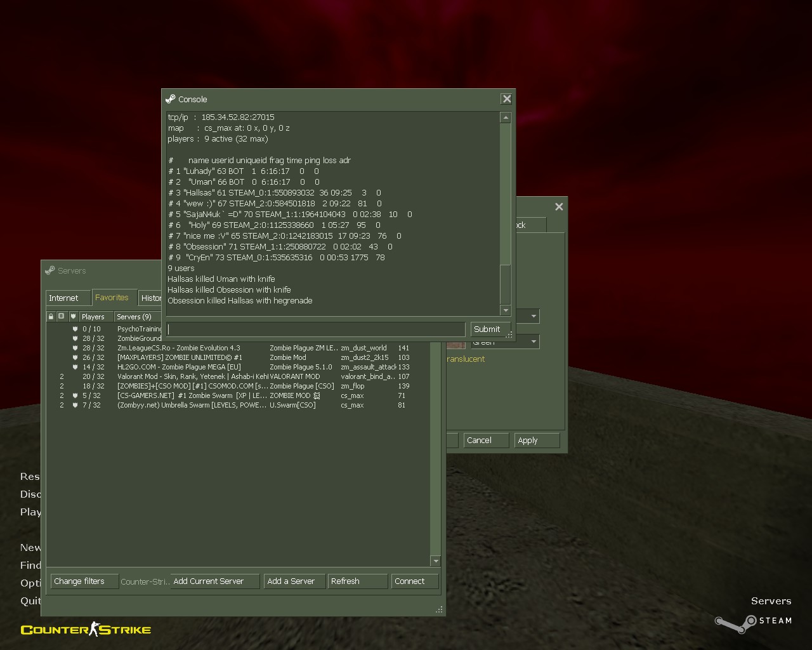This screenshot has height=650, width=812.
Task: Close the Console window
Action: [x=506, y=99]
